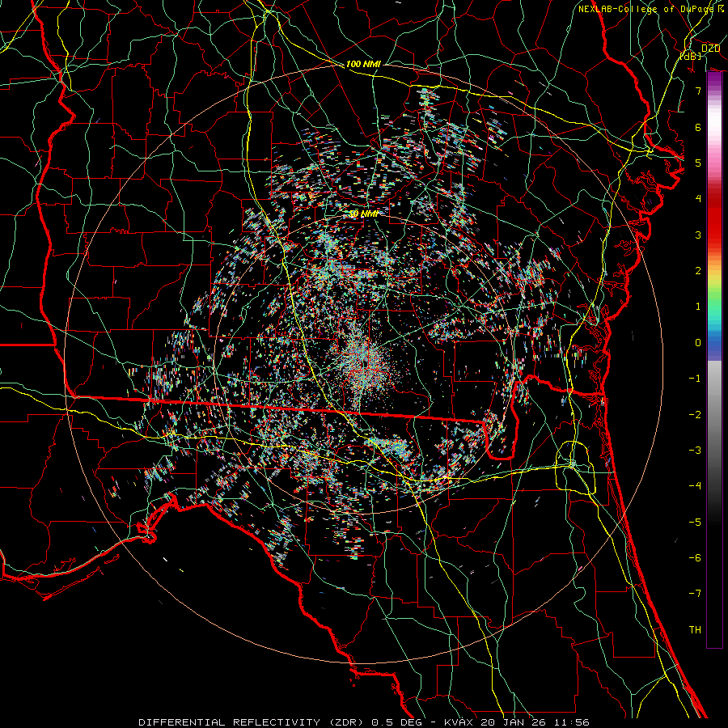Click the scale value -2
Viewport: 728px width, 728px height.
tap(695, 415)
